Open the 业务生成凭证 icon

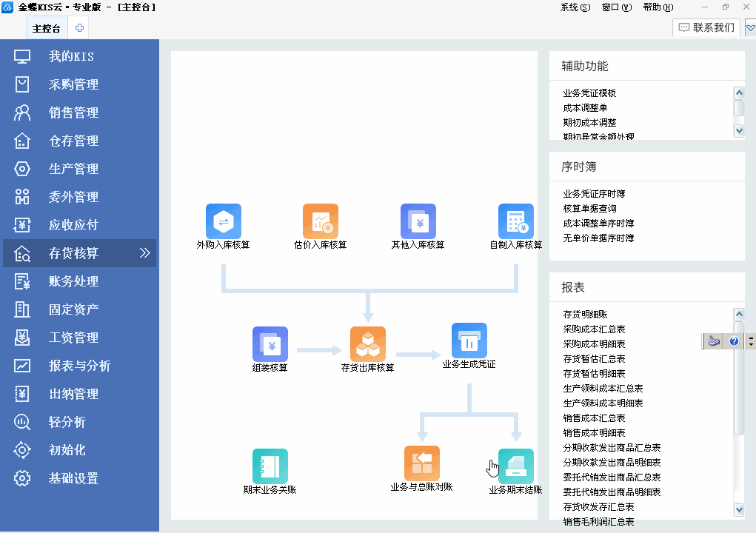(x=469, y=341)
